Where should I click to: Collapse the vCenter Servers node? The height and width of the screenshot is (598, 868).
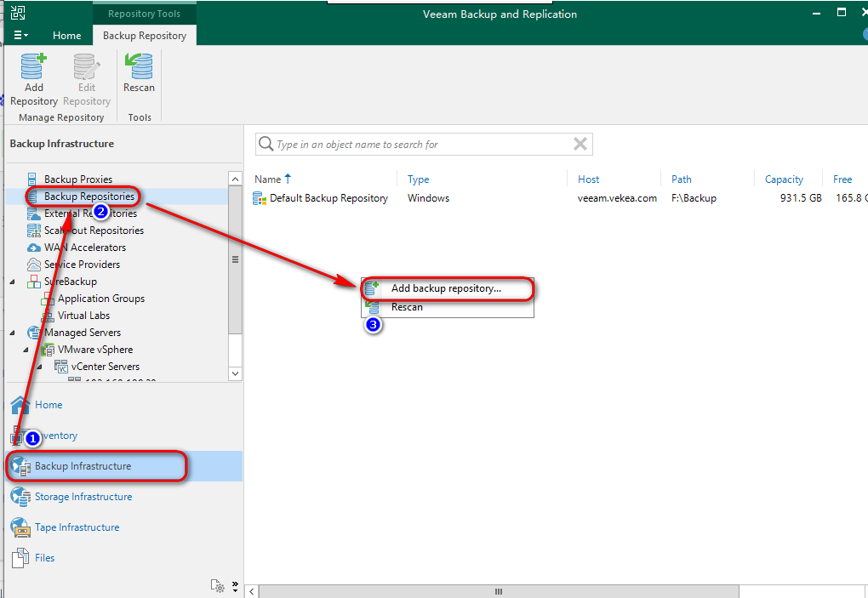point(39,367)
